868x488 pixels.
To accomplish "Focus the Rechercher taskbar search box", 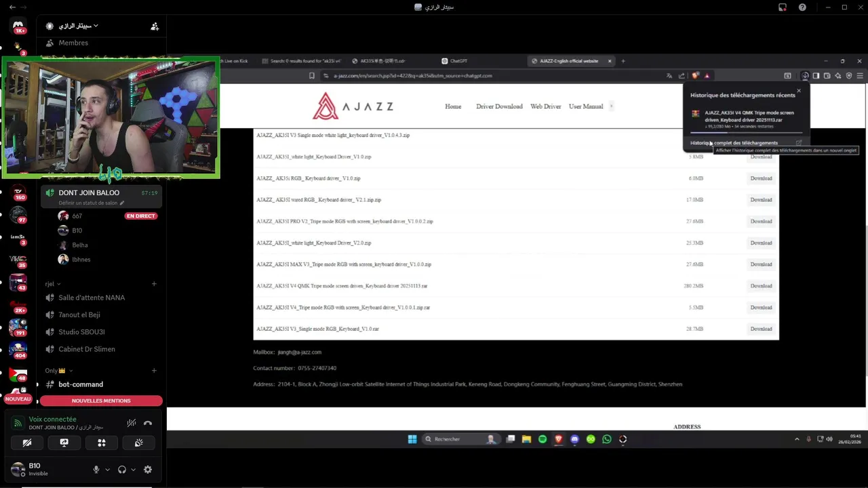I will tap(460, 439).
